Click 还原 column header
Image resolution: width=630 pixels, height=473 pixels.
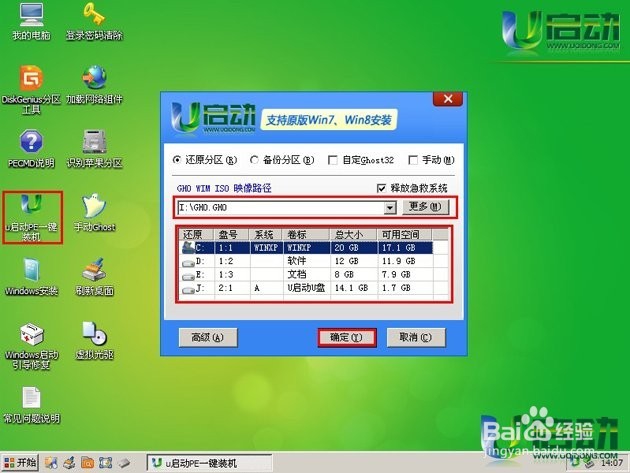tap(197, 234)
